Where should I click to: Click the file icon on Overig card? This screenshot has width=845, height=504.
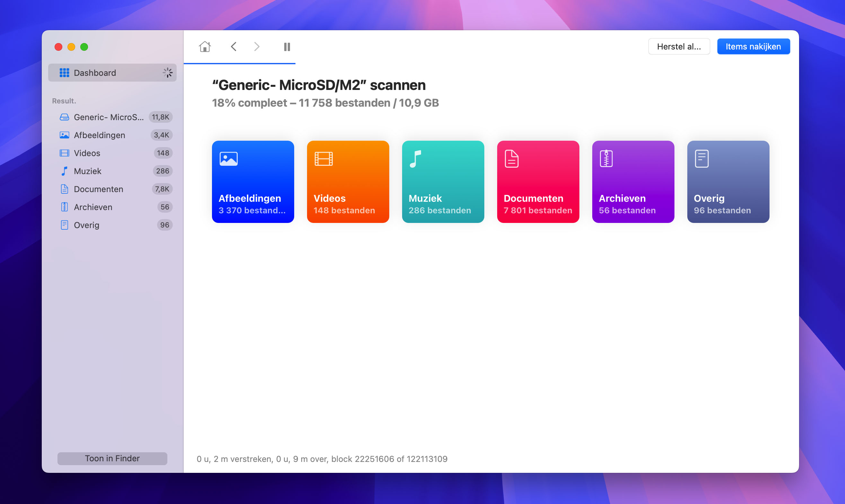click(702, 159)
